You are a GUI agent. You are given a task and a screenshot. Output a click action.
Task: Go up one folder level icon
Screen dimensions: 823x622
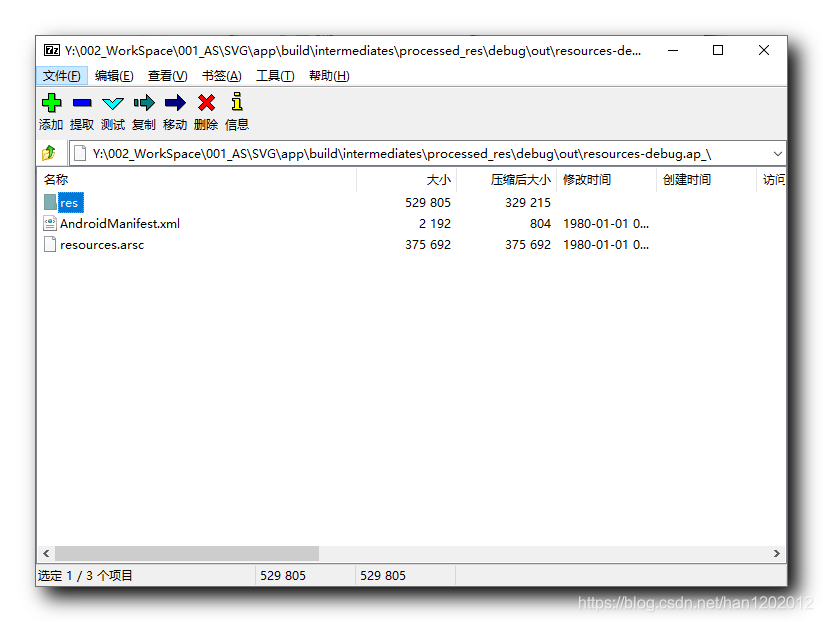point(49,153)
